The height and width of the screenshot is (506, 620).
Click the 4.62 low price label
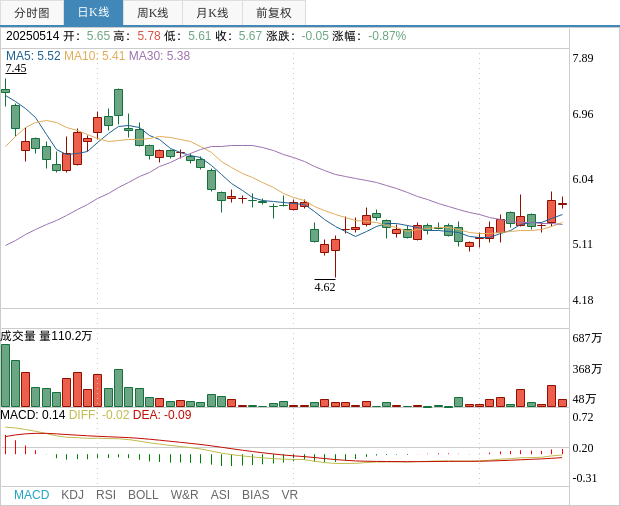pos(325,287)
